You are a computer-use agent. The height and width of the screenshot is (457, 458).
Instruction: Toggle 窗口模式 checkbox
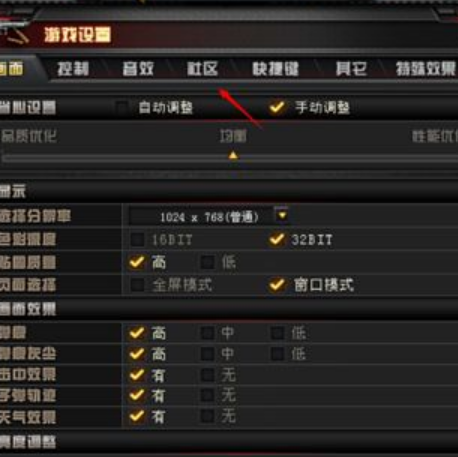point(277,285)
